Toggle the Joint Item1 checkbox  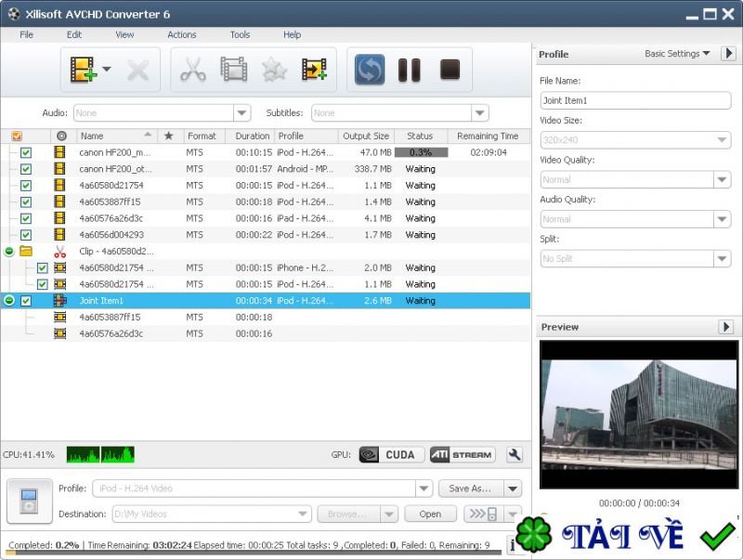[x=26, y=301]
